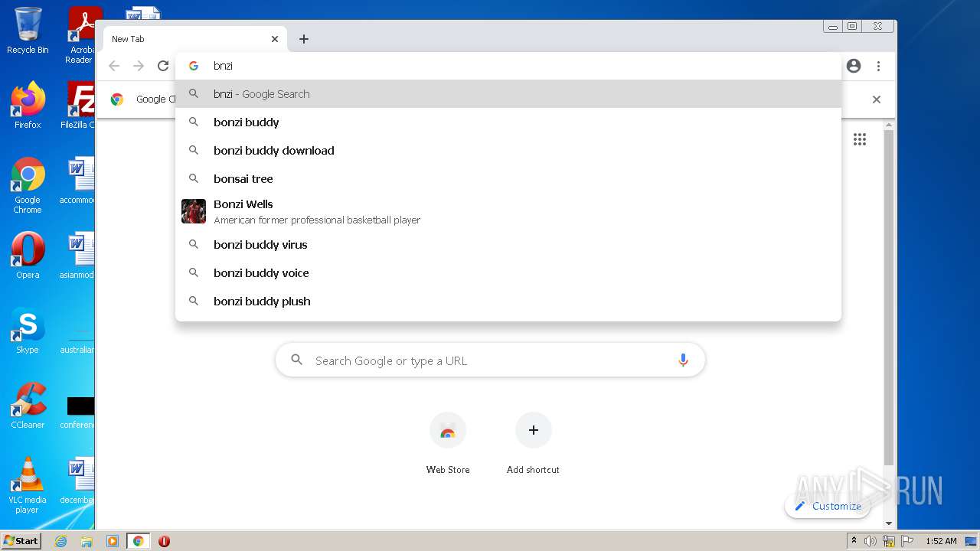Open the VLC media player desktop icon

pos(28,485)
